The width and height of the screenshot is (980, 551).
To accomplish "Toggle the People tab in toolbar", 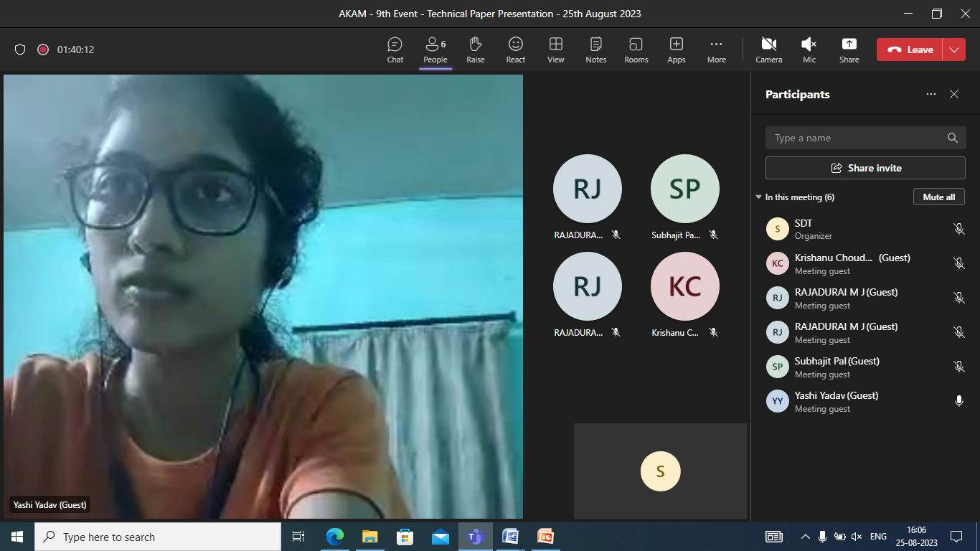I will click(x=435, y=50).
